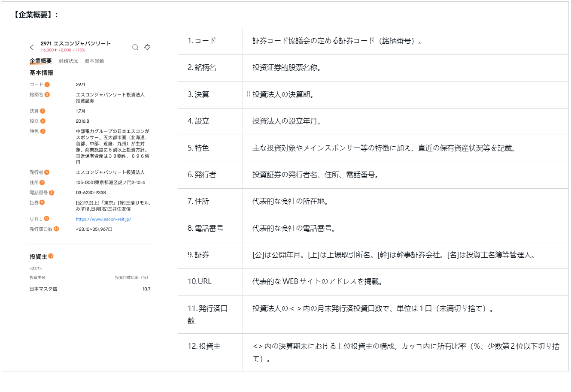Click description 証券コード協議会の定める証券コード
The width and height of the screenshot is (571, 392).
(x=337, y=41)
